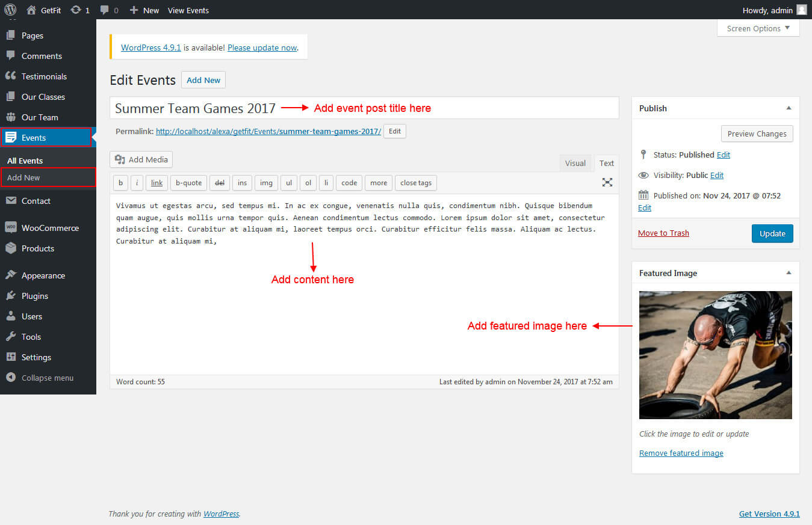
Task: Insert more tag with more button
Action: tap(379, 183)
